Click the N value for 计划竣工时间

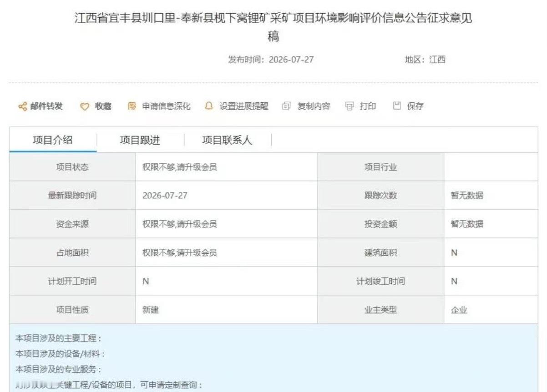click(x=454, y=281)
